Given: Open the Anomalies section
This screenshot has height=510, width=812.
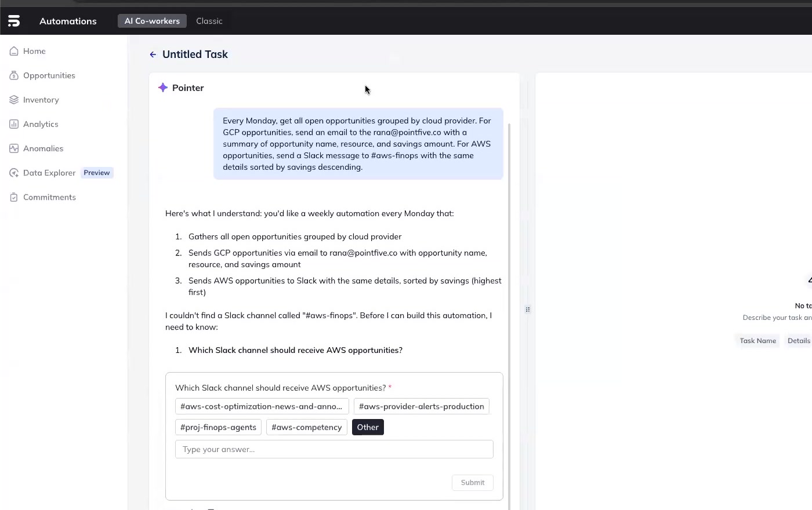Looking at the screenshot, I should pos(43,148).
